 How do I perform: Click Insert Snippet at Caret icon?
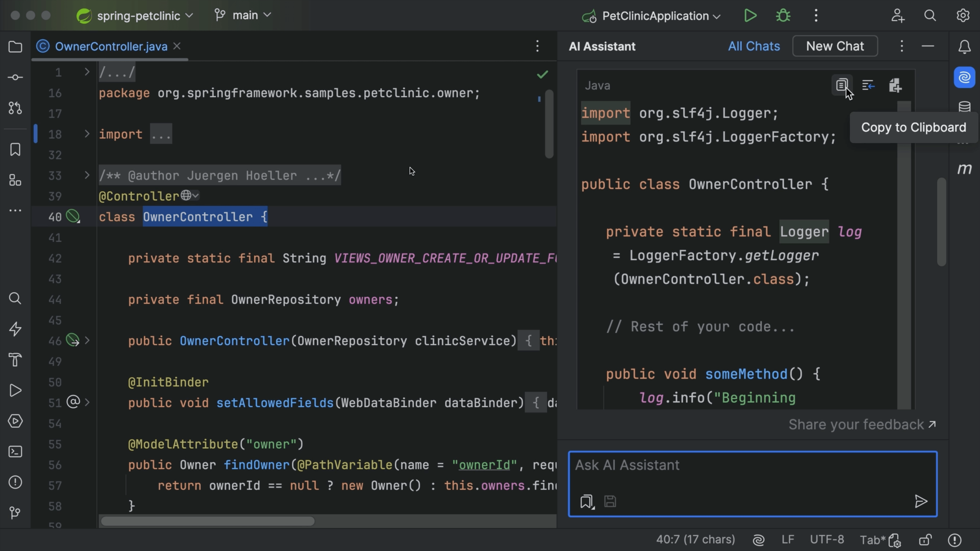click(x=868, y=85)
